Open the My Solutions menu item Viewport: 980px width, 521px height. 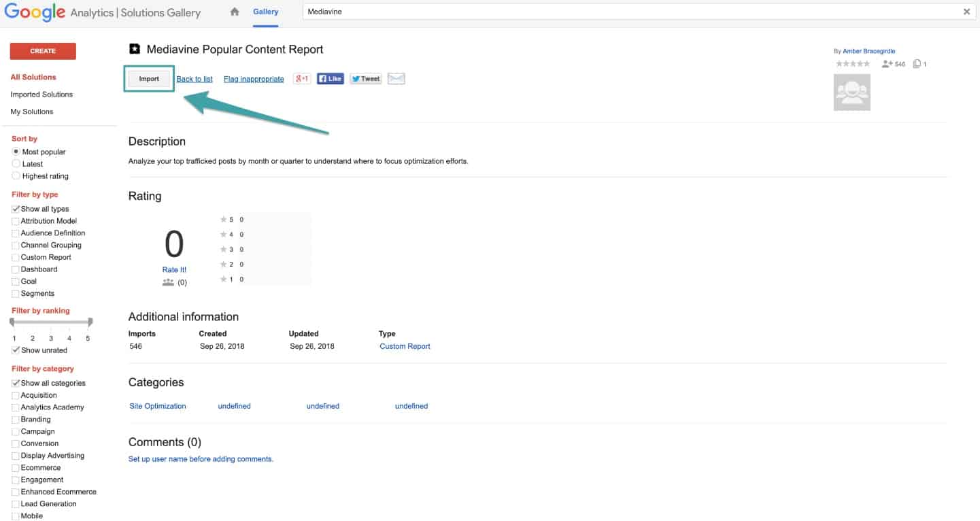click(31, 112)
